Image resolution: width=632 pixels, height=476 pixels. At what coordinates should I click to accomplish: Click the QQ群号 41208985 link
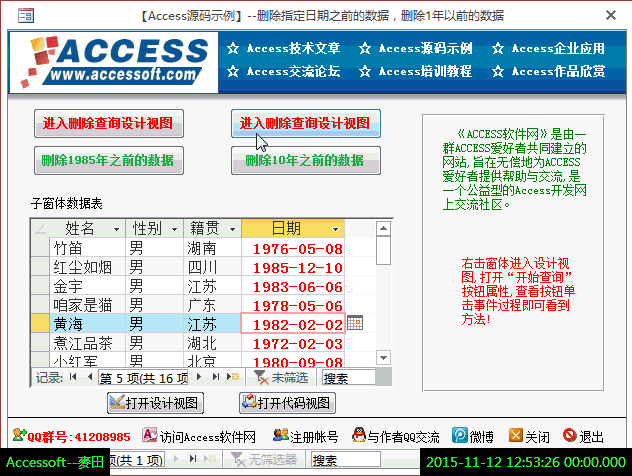coord(72,437)
